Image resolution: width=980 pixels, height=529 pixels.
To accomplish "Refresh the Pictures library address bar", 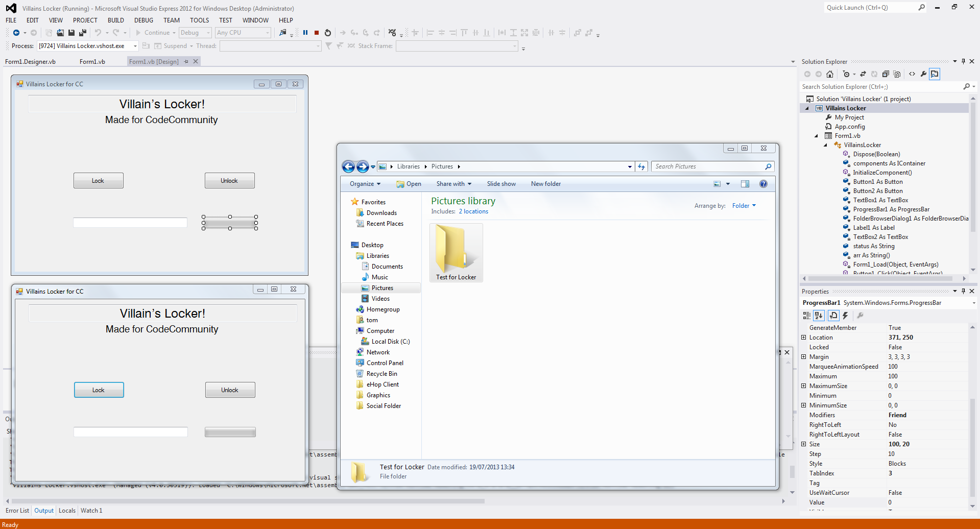I will point(641,166).
